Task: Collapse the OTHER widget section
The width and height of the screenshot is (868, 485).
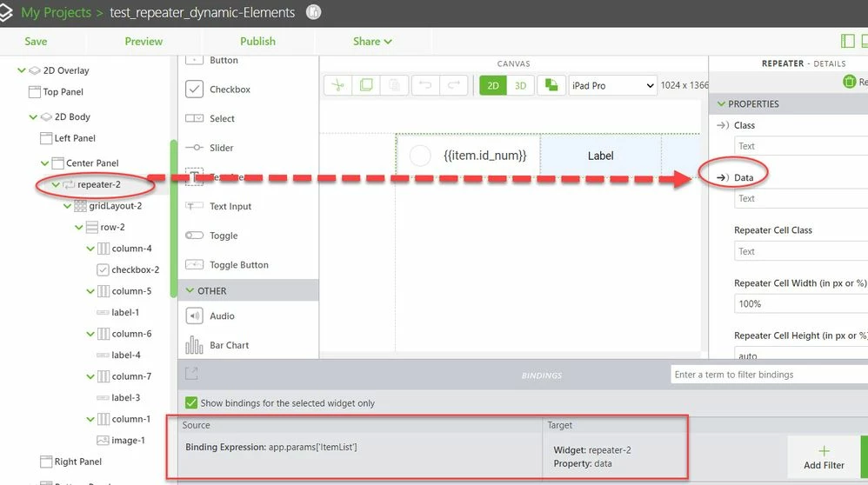Action: (190, 290)
